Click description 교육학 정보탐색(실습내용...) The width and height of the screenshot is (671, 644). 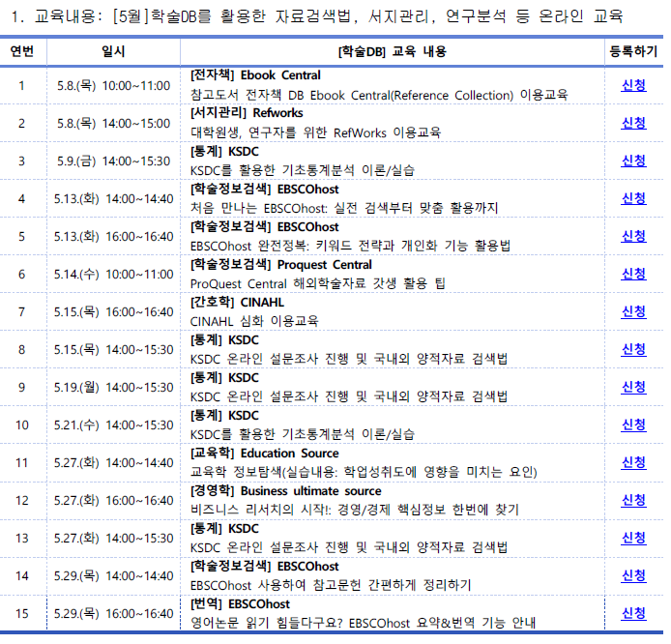click(x=364, y=472)
